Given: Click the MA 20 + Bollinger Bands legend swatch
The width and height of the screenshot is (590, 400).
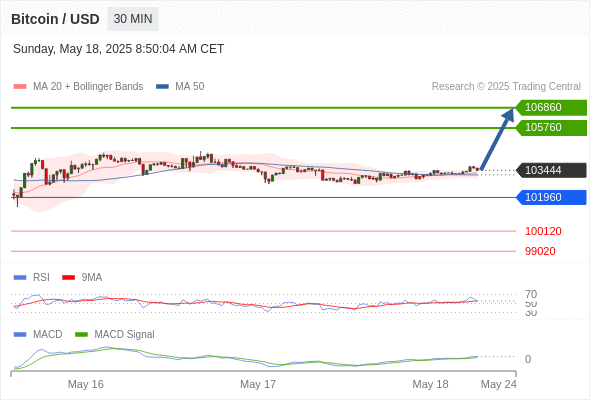Looking at the screenshot, I should click(20, 87).
